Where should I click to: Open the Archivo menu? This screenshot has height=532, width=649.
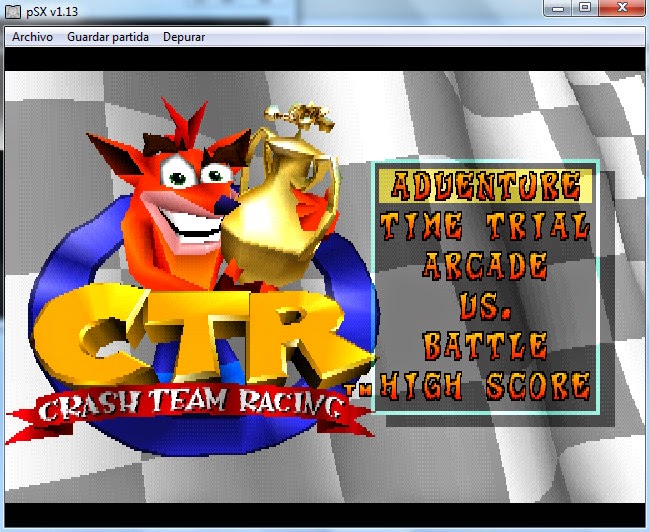pyautogui.click(x=32, y=37)
